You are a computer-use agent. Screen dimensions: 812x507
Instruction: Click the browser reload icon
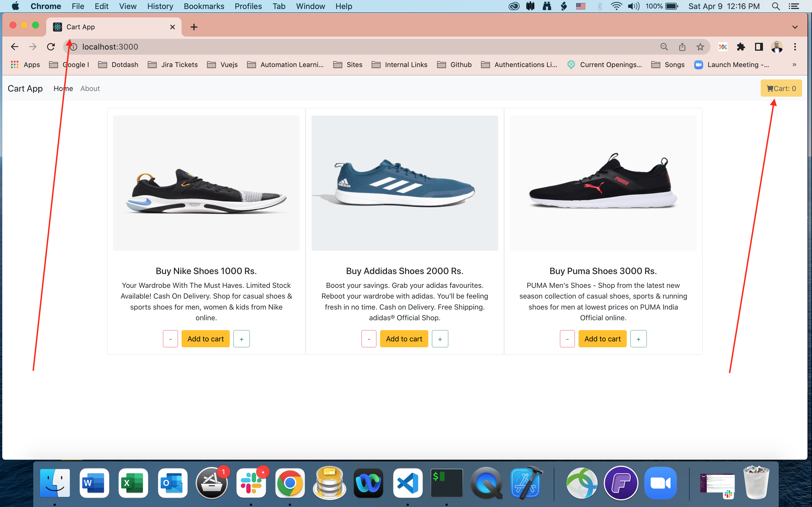coord(51,47)
